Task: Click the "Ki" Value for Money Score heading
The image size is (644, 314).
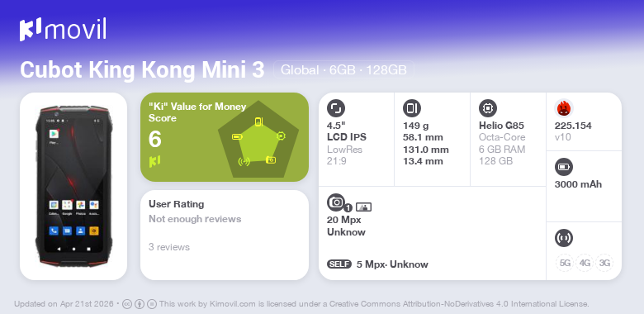Action: (197, 112)
